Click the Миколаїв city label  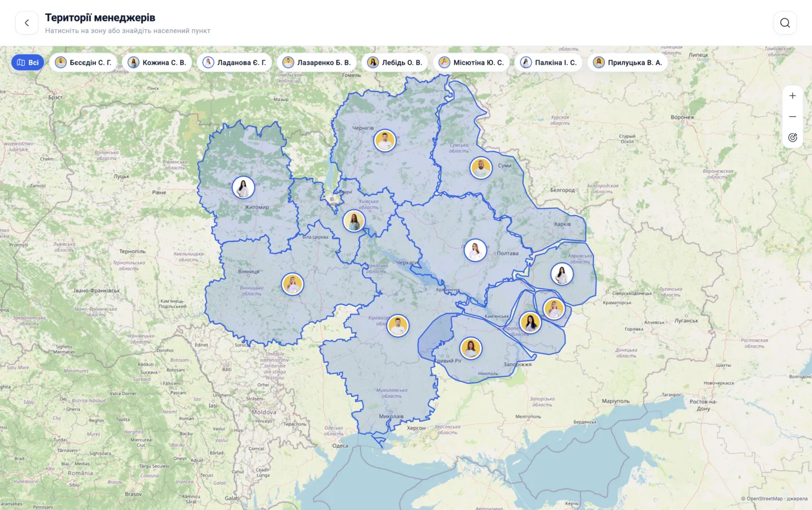[391, 416]
